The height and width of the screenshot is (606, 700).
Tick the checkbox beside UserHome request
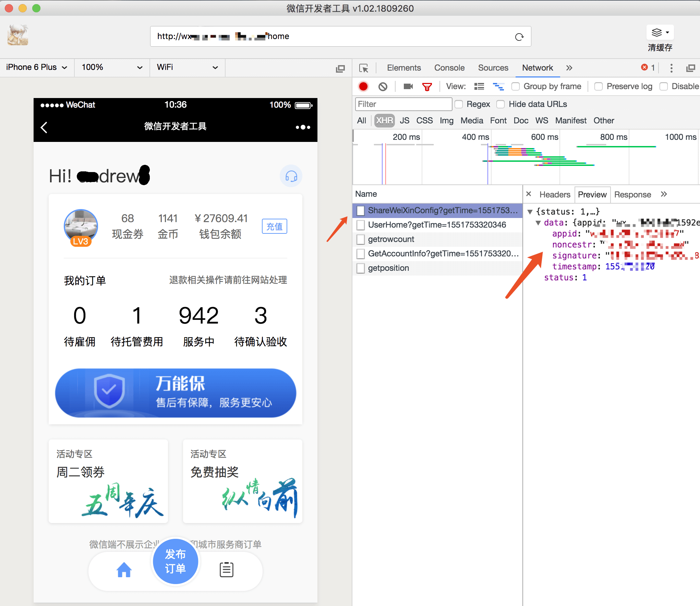coord(361,225)
